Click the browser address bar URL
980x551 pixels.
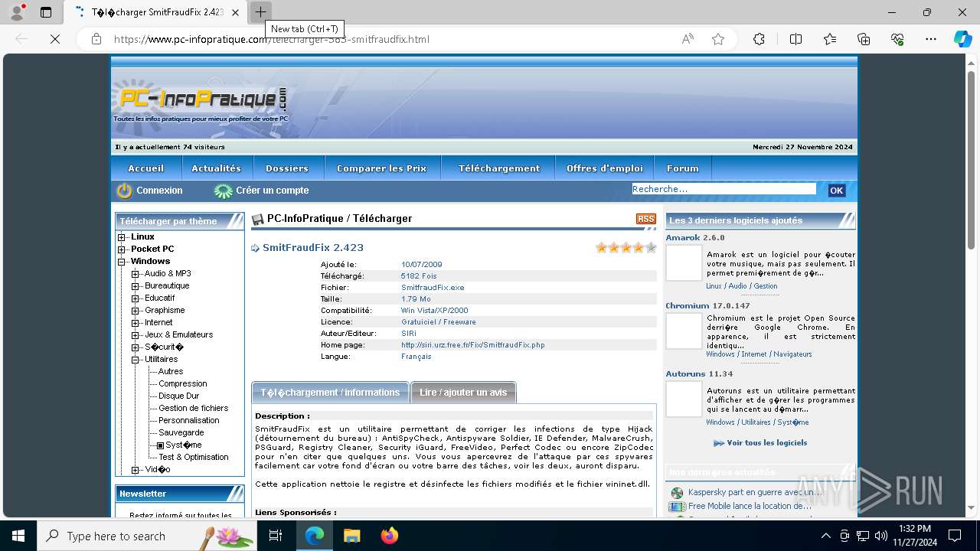click(x=272, y=39)
